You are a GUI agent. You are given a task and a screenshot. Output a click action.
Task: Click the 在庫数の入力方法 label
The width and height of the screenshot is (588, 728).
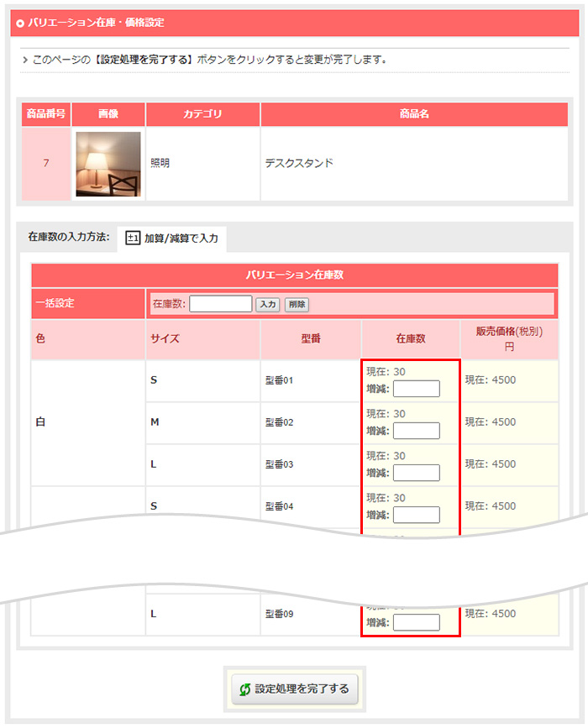69,237
